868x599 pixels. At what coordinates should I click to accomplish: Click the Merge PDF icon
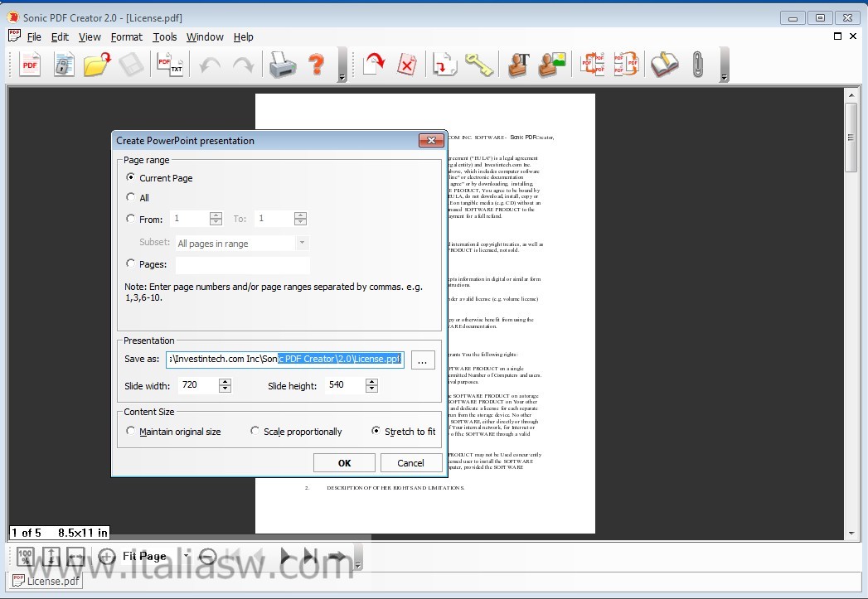click(x=626, y=65)
